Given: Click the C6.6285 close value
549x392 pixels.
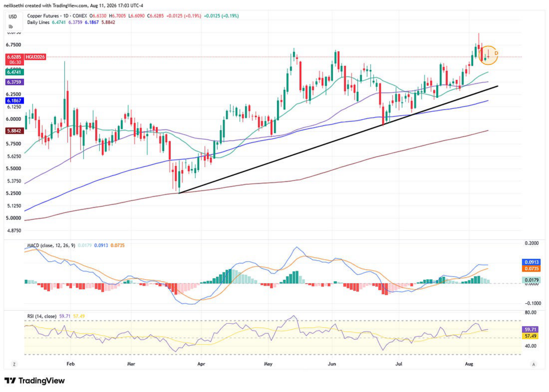Looking at the screenshot, I should [156, 16].
